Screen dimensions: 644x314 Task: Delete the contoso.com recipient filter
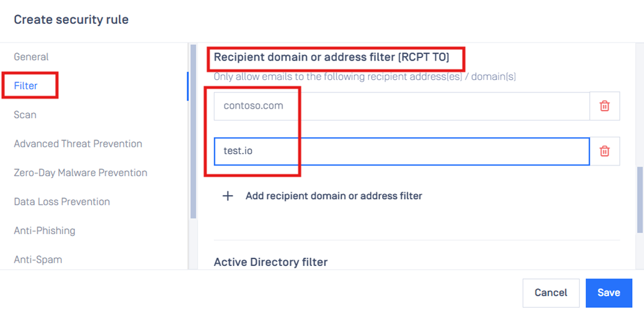(x=605, y=106)
